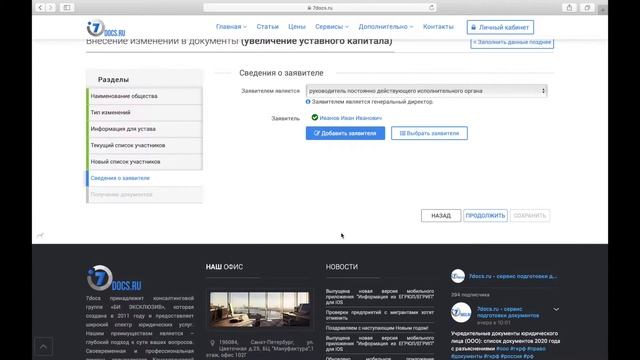This screenshot has width=640, height=360.
Task: Open the 7docs.ru social widget title link
Action: point(513,276)
